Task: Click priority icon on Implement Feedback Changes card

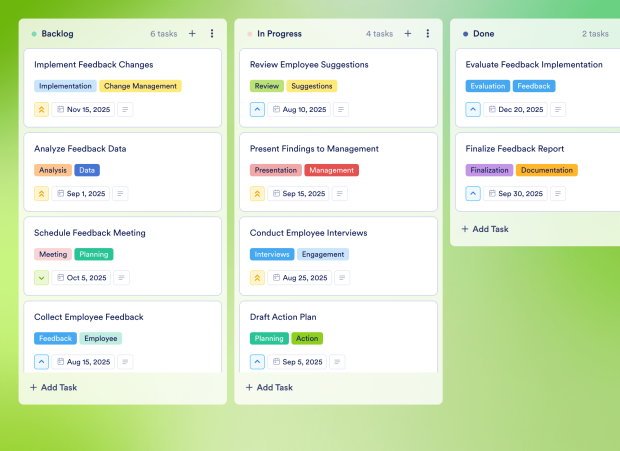Action: [x=42, y=109]
